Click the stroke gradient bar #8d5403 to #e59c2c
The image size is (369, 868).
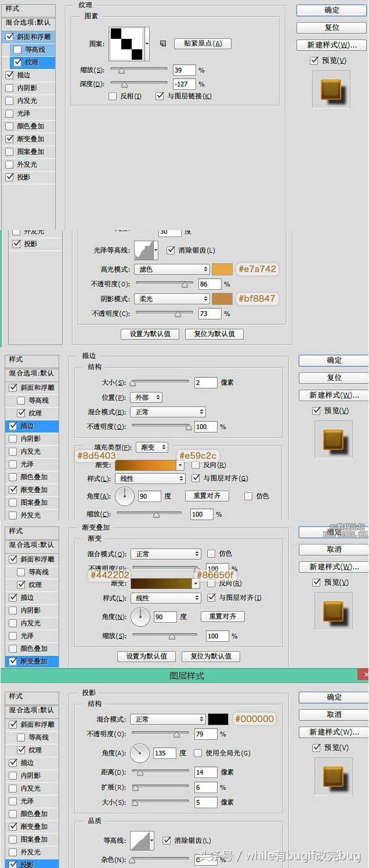pos(146,465)
